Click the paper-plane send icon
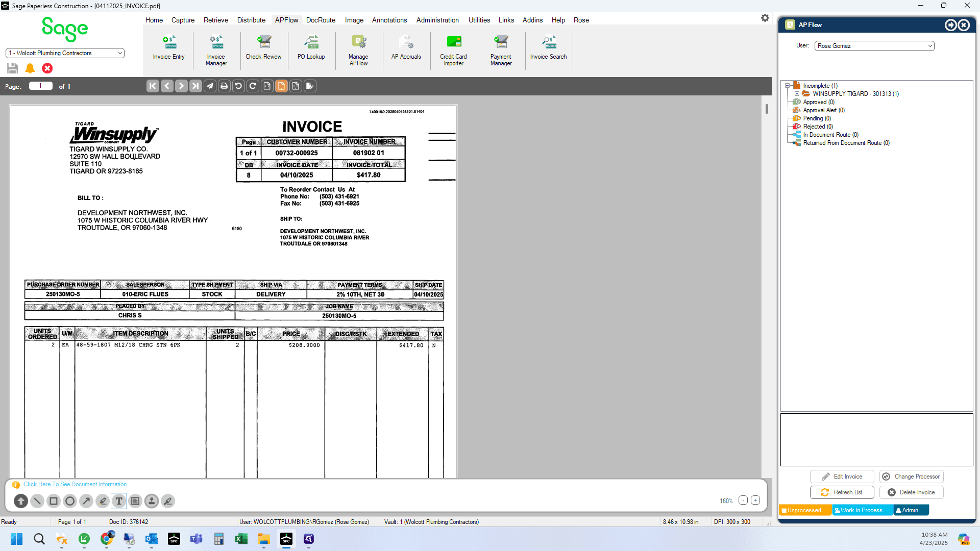The height and width of the screenshot is (551, 980). click(x=210, y=86)
